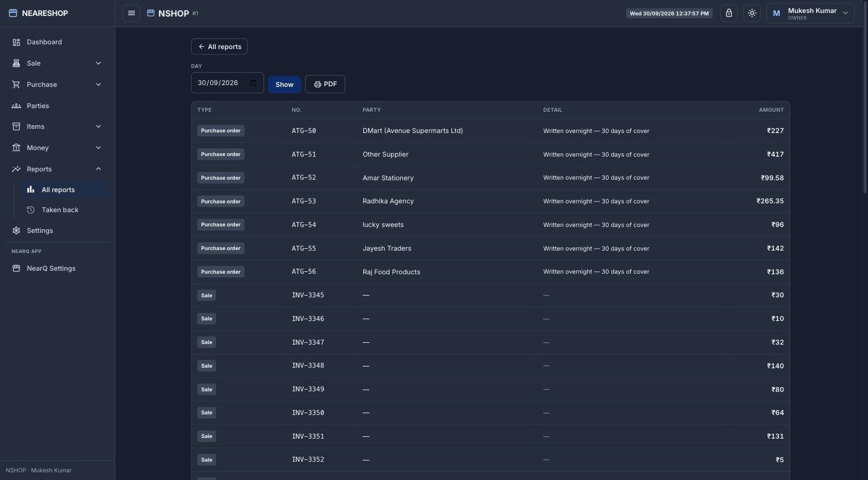Expand the Items menu chevron
The width and height of the screenshot is (868, 480).
pyautogui.click(x=98, y=127)
